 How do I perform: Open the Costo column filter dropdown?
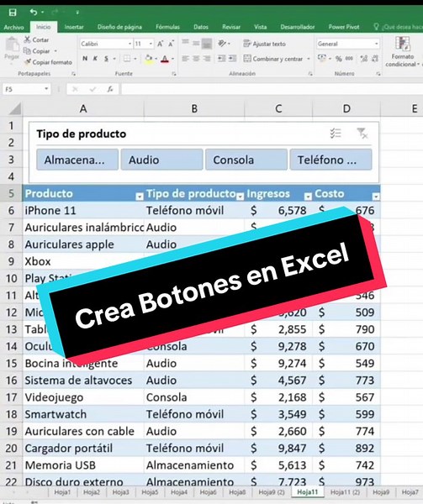[x=376, y=197]
